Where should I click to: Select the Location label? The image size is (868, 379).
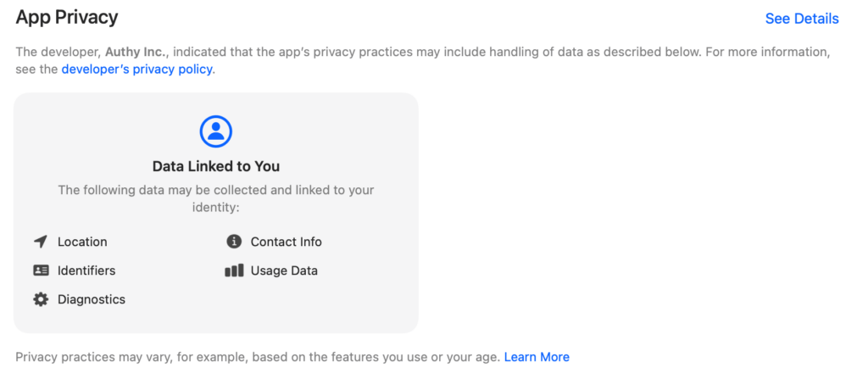(x=82, y=242)
